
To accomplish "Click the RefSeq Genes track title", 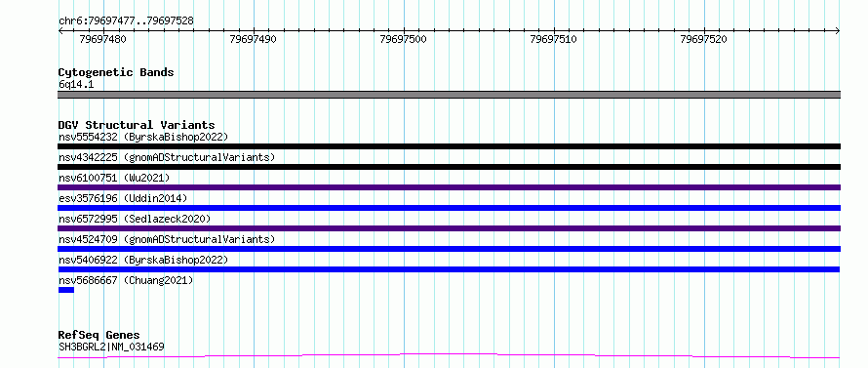I will point(99,336).
